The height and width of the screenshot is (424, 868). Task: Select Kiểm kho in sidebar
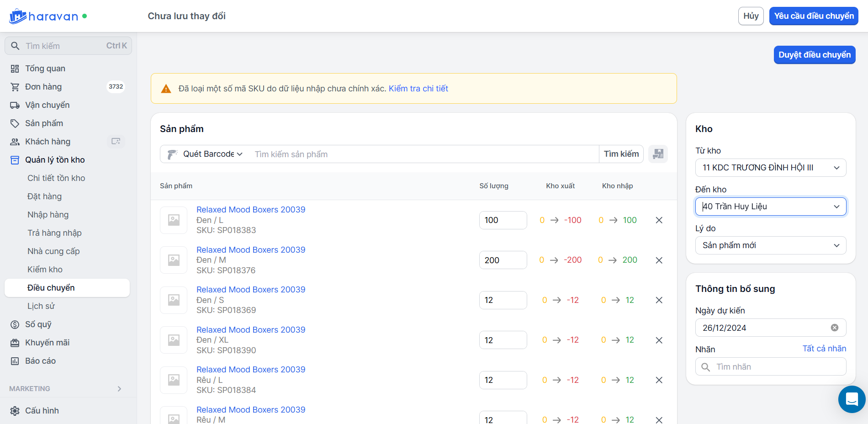click(x=45, y=270)
